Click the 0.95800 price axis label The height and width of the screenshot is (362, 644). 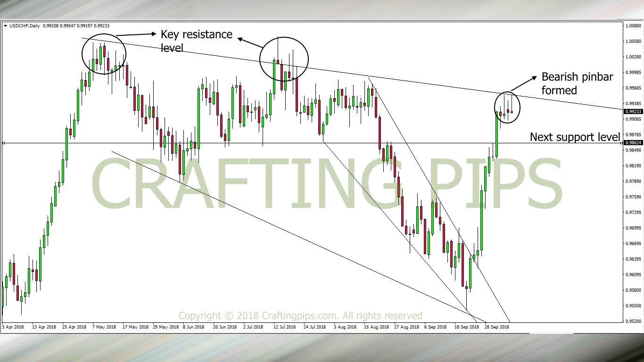tap(633, 290)
